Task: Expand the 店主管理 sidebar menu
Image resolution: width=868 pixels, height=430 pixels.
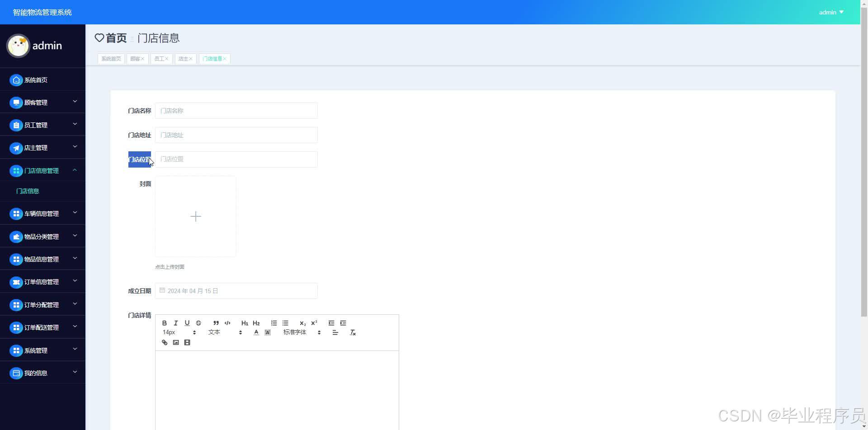Action: coord(42,147)
